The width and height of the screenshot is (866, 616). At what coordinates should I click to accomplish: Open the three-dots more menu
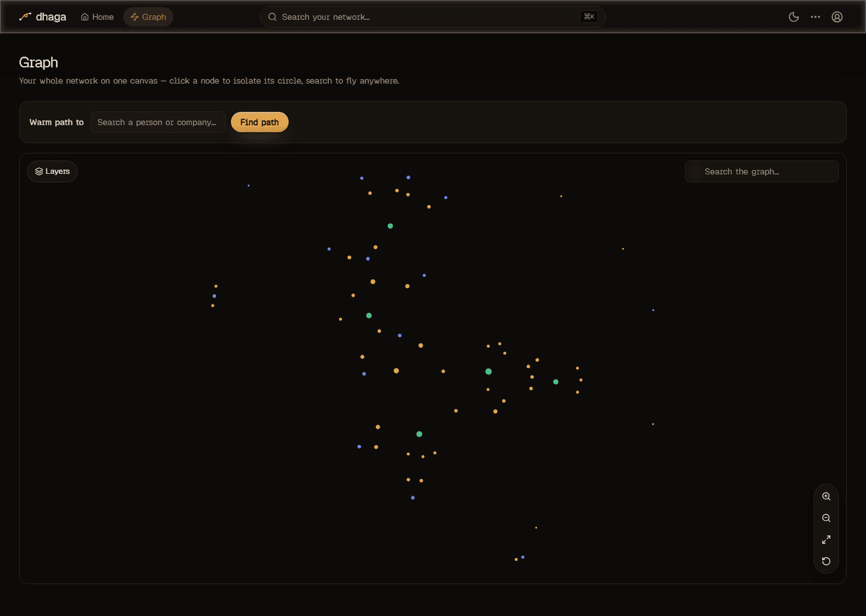click(x=815, y=17)
